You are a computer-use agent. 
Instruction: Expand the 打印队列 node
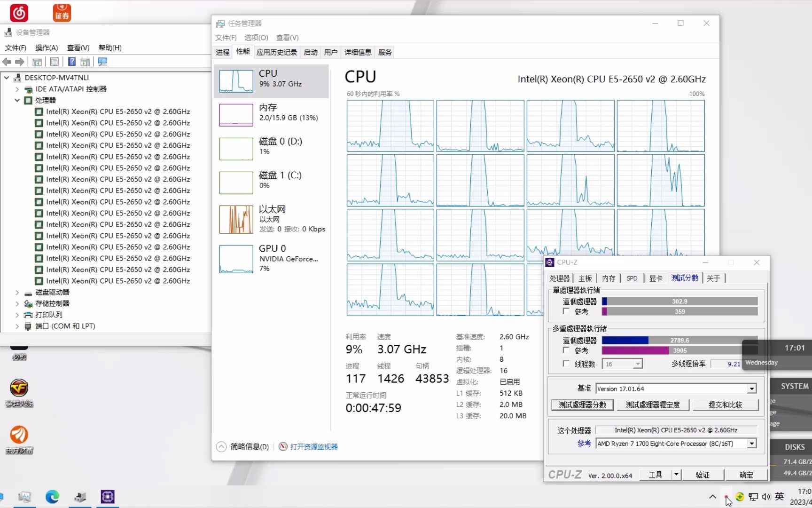(17, 315)
